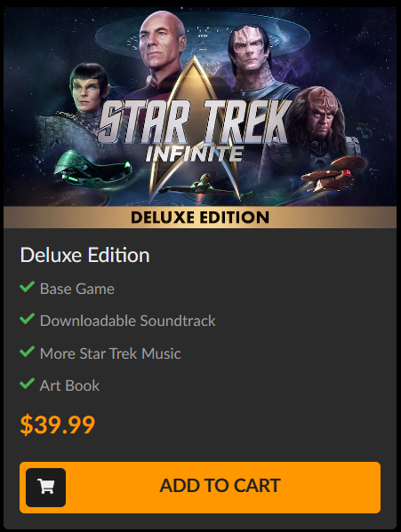Click the Starfleet delta emblem in artwork
Viewport: 401px width, 532px height.
(x=194, y=129)
